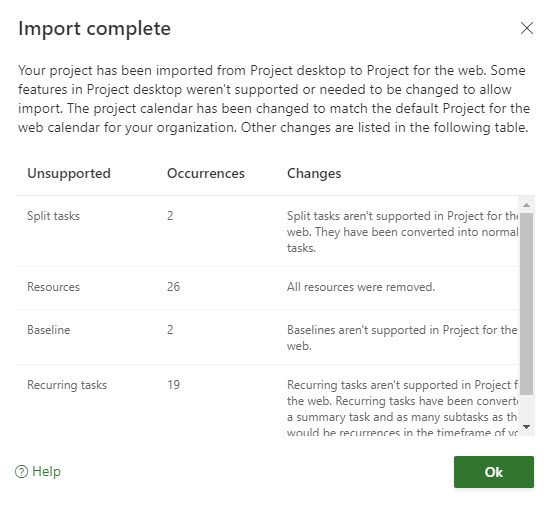Screen dimensions: 553x506
Task: Click the table's vertical scrollbar thumb
Action: pyautogui.click(x=526, y=303)
